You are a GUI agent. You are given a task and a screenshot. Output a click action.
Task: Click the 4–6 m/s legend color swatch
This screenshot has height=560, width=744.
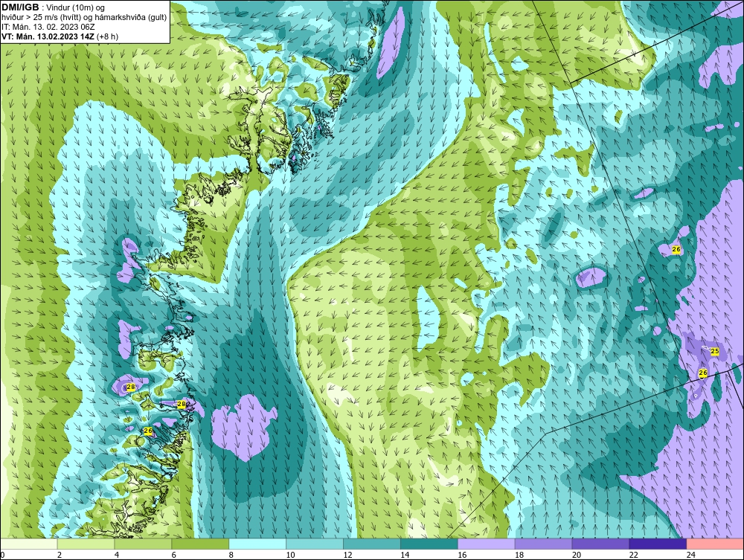pos(143,544)
